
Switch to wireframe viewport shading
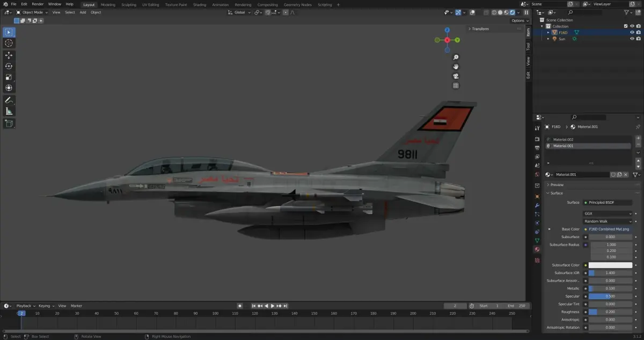tap(494, 12)
